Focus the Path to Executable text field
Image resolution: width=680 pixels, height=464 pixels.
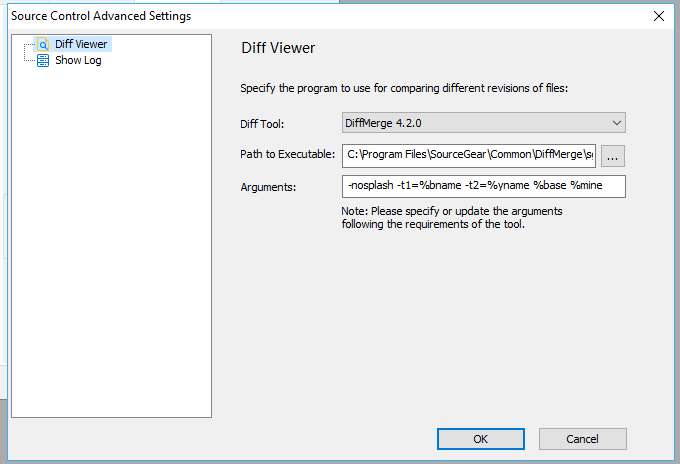(x=469, y=156)
